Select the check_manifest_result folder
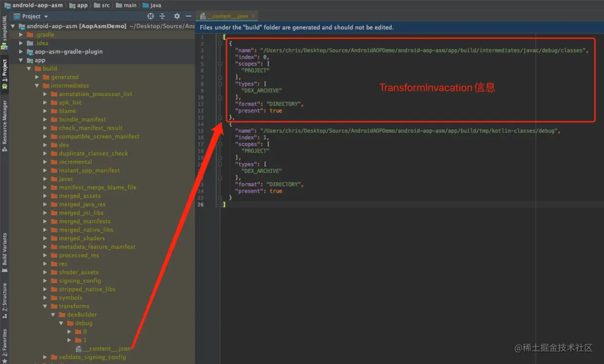Screen dimensions: 604x364 [x=86, y=128]
